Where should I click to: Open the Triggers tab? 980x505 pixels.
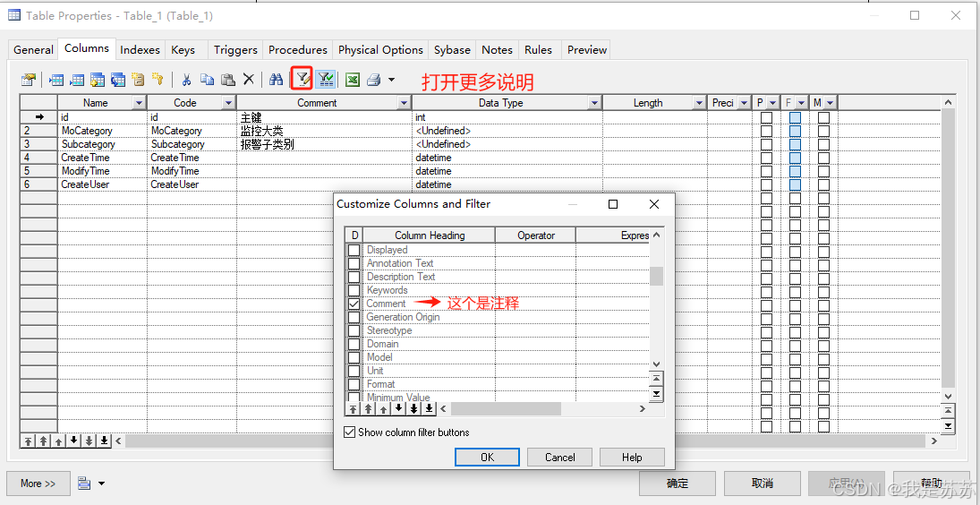(235, 50)
